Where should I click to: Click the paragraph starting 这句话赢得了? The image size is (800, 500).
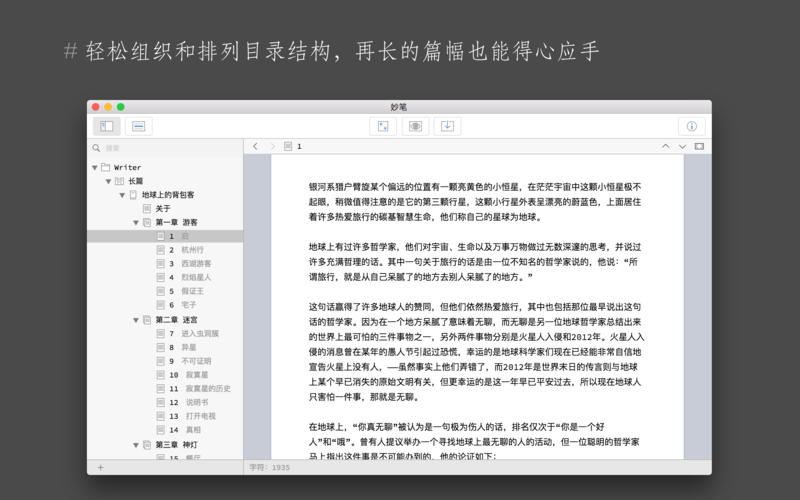477,352
